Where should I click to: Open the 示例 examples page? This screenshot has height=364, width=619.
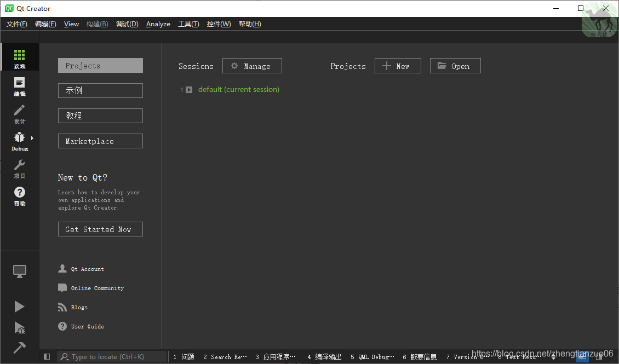100,91
